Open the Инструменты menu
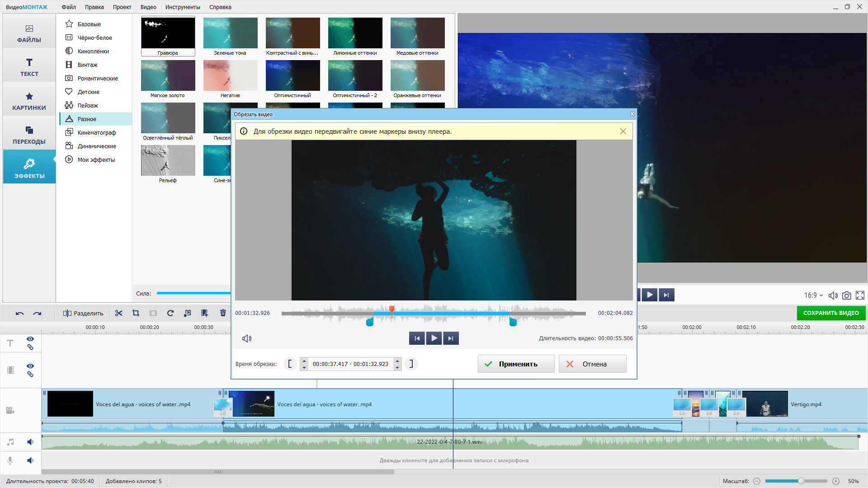Image resolution: width=868 pixels, height=488 pixels. pyautogui.click(x=183, y=7)
